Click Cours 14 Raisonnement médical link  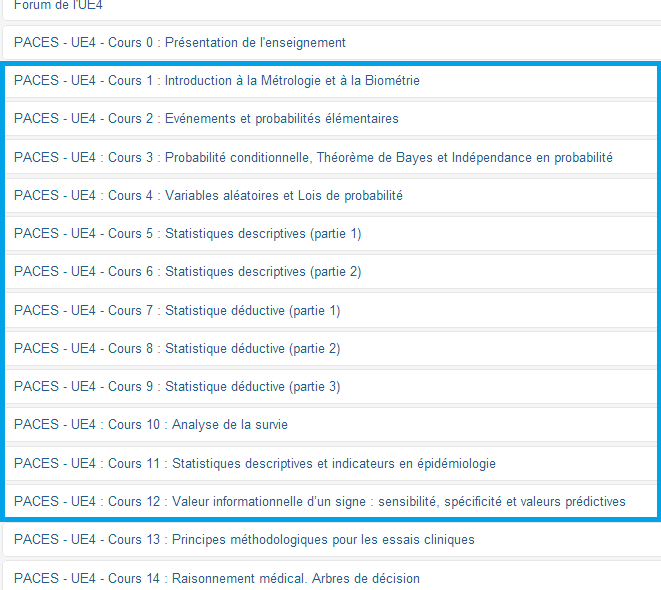pyautogui.click(x=217, y=579)
